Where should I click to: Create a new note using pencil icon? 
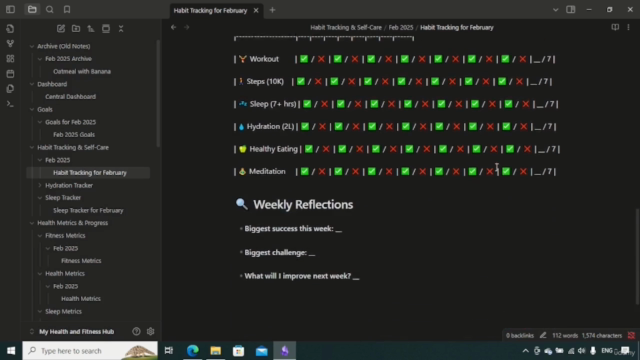(61, 29)
